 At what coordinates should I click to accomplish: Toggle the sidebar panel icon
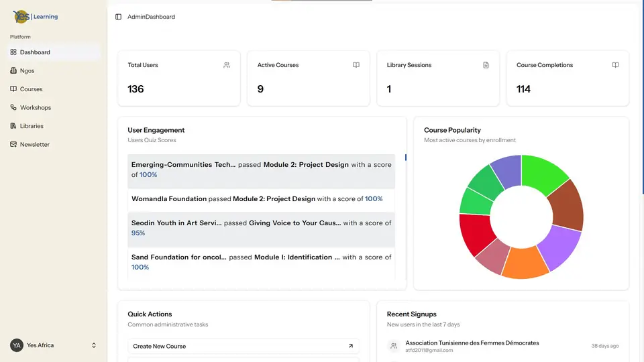tap(118, 17)
